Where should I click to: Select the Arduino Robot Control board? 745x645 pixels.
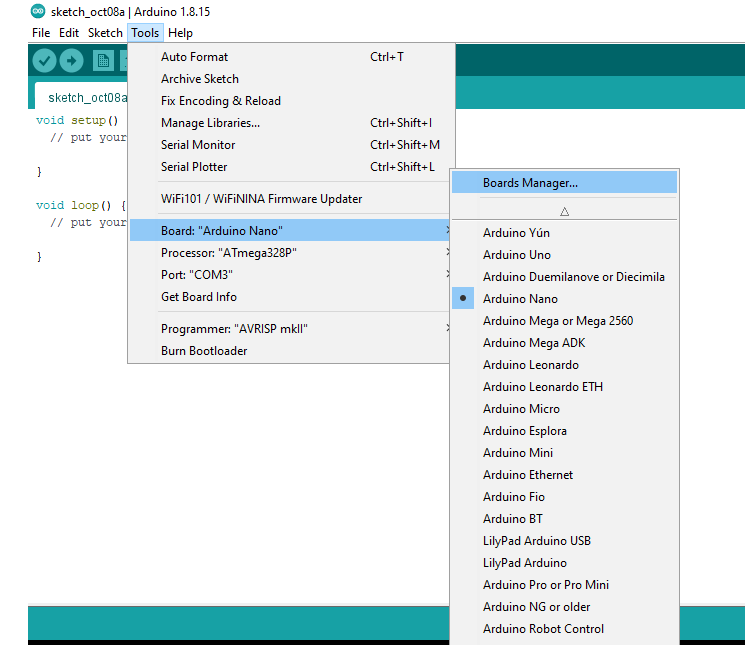564,629
